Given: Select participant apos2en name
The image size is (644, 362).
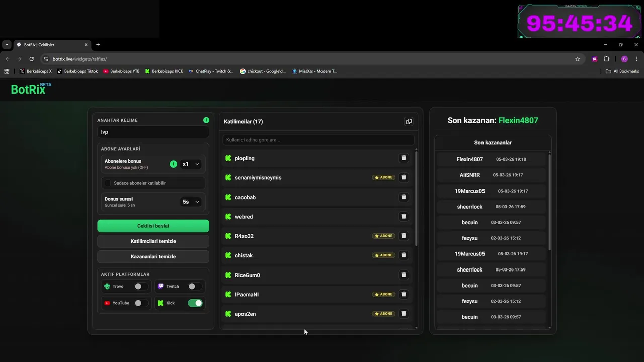Looking at the screenshot, I should pos(245,314).
